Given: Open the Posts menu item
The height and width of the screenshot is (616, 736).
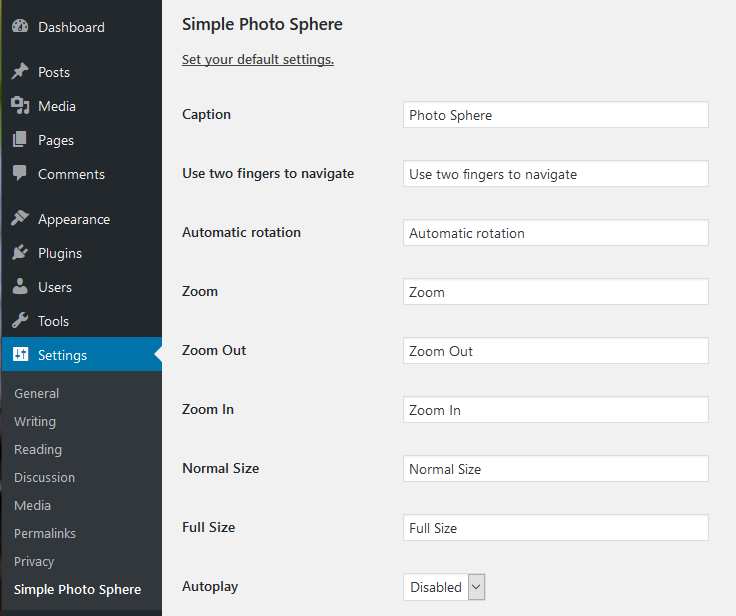Looking at the screenshot, I should pos(82,72).
